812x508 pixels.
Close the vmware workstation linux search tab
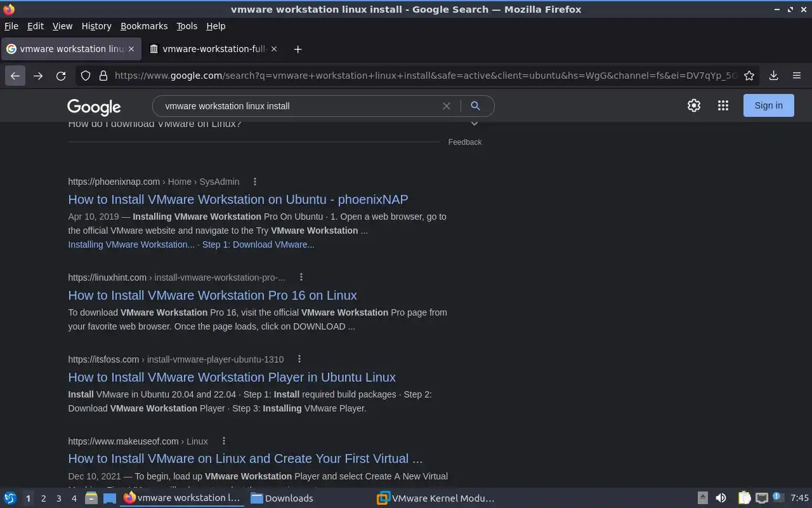[x=131, y=49]
